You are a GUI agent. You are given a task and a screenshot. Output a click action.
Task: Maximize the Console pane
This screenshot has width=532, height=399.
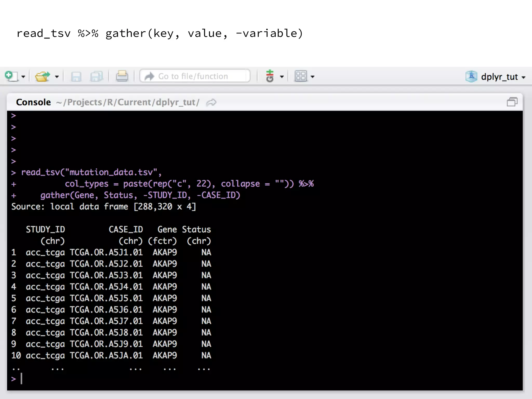[512, 102]
